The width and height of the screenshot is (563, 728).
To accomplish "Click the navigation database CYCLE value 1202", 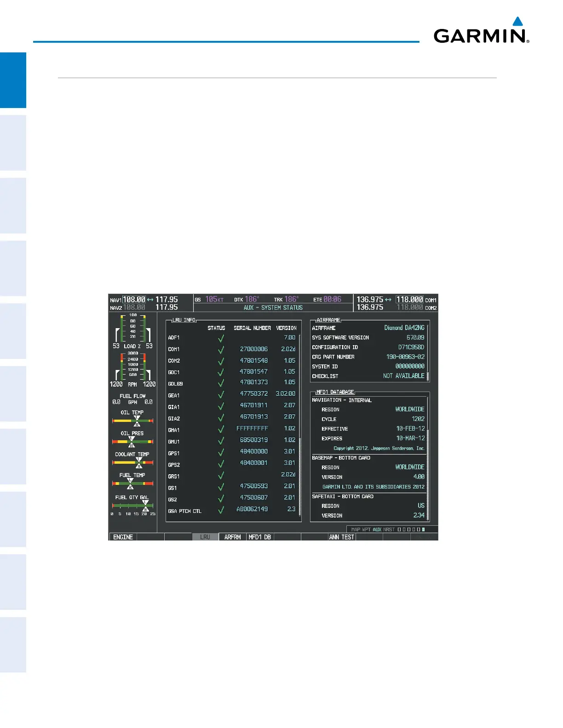I will tap(418, 419).
